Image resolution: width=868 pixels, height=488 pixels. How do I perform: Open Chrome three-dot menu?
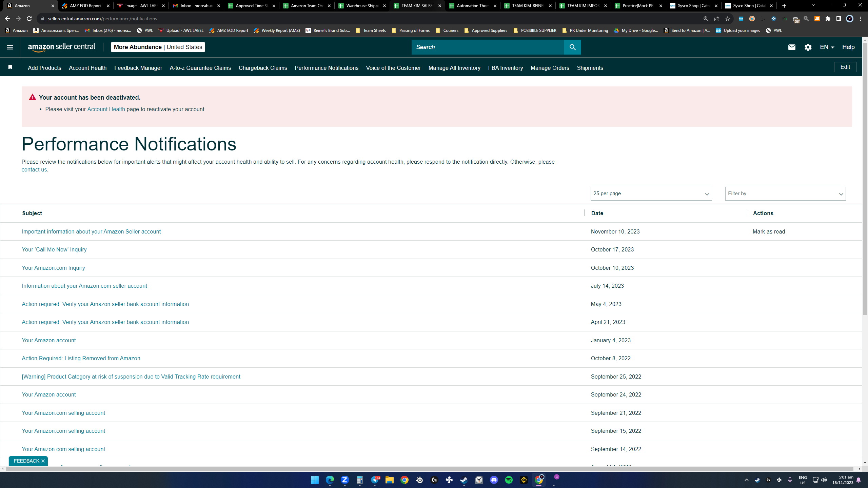[861, 19]
